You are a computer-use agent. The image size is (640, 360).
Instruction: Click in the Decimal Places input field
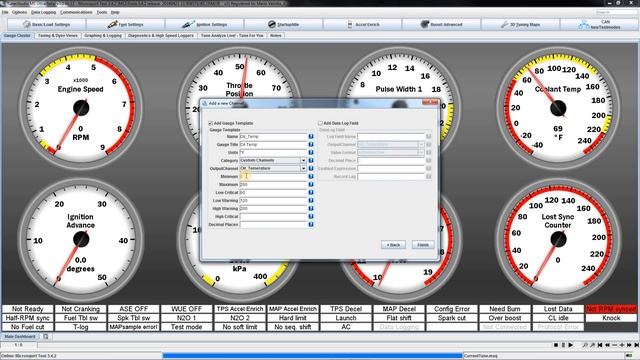(273, 224)
